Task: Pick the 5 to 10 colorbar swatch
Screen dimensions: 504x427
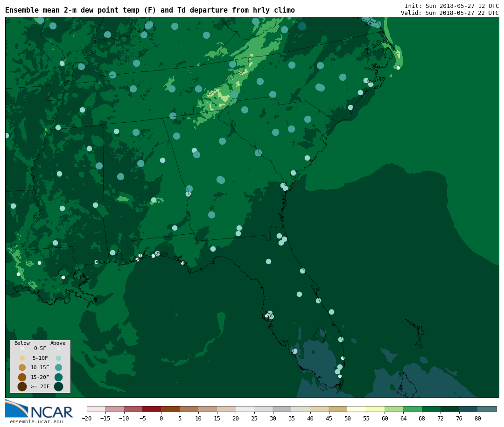Action: (x=189, y=409)
